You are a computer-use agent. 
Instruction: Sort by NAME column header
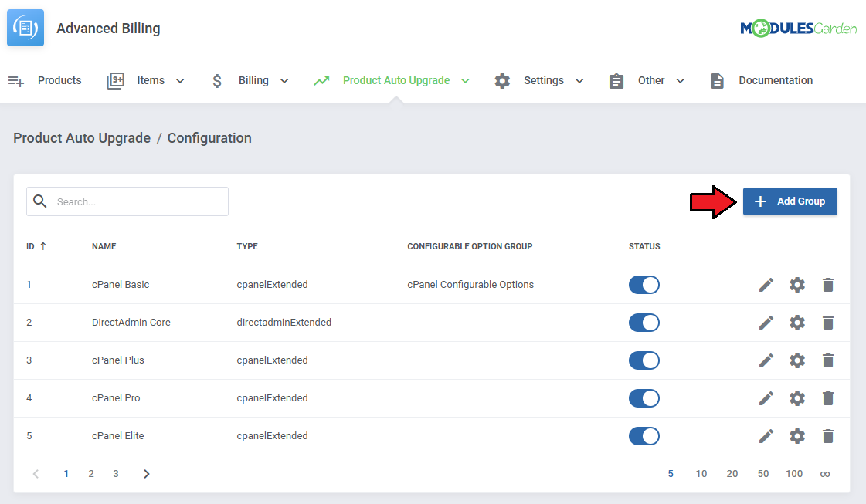(104, 246)
